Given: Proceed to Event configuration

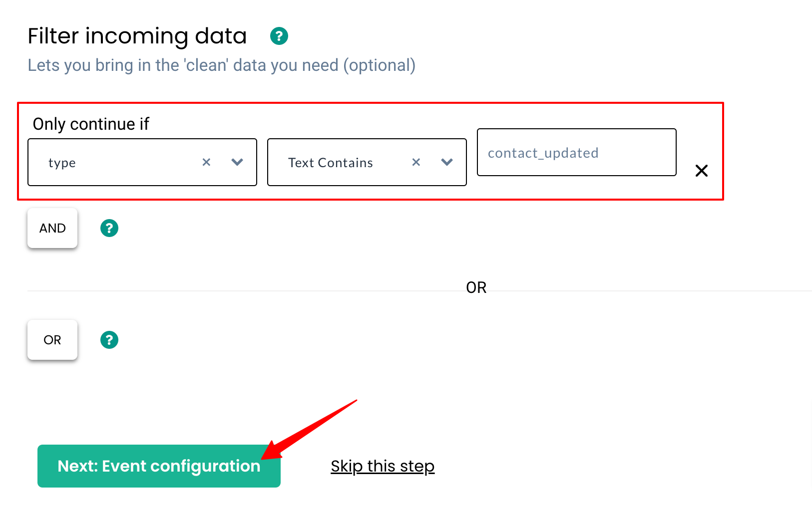Looking at the screenshot, I should click(158, 466).
